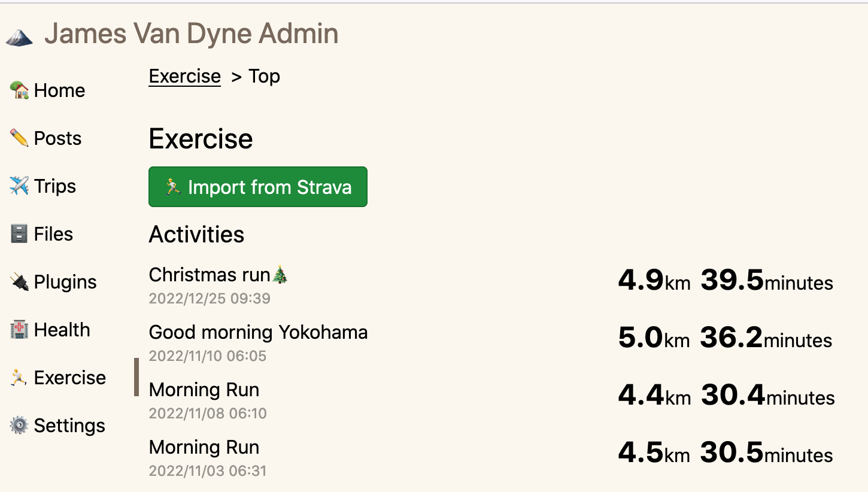
Task: Click the gear icon beside Settings
Action: point(19,426)
